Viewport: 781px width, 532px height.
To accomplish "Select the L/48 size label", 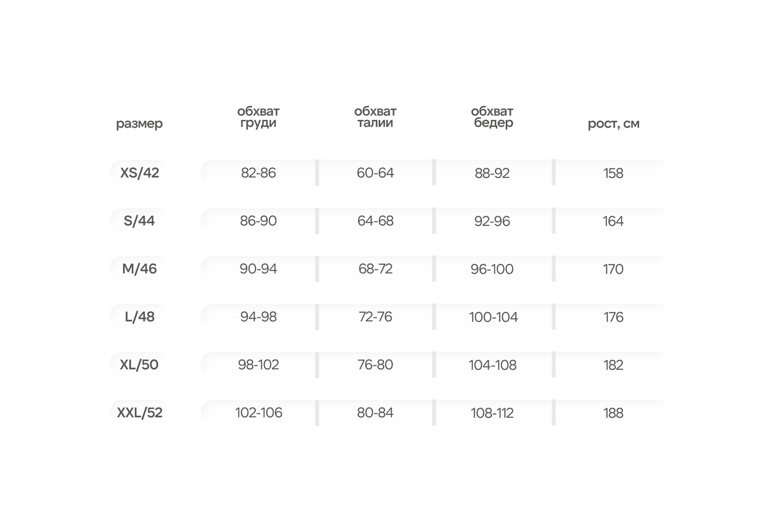I will point(139,317).
